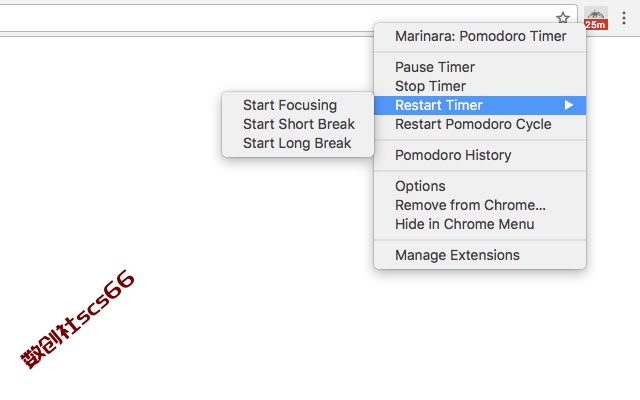
Task: Select the Restart Timer menu item
Action: point(480,105)
